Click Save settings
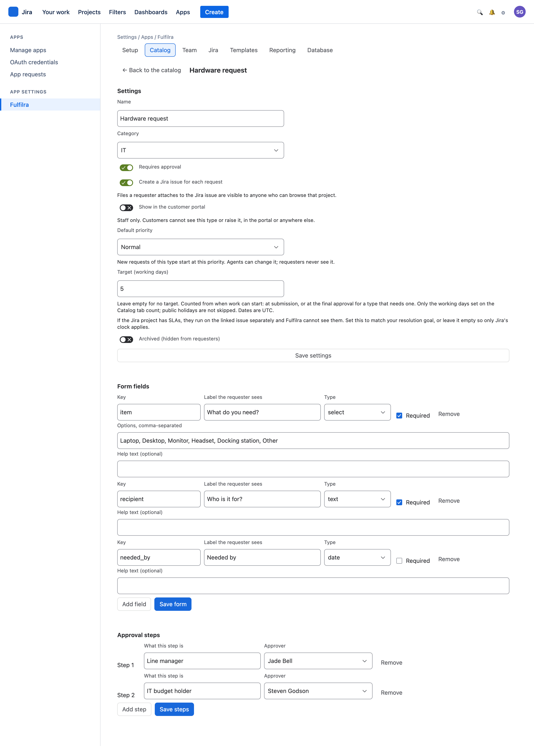 pyautogui.click(x=313, y=356)
